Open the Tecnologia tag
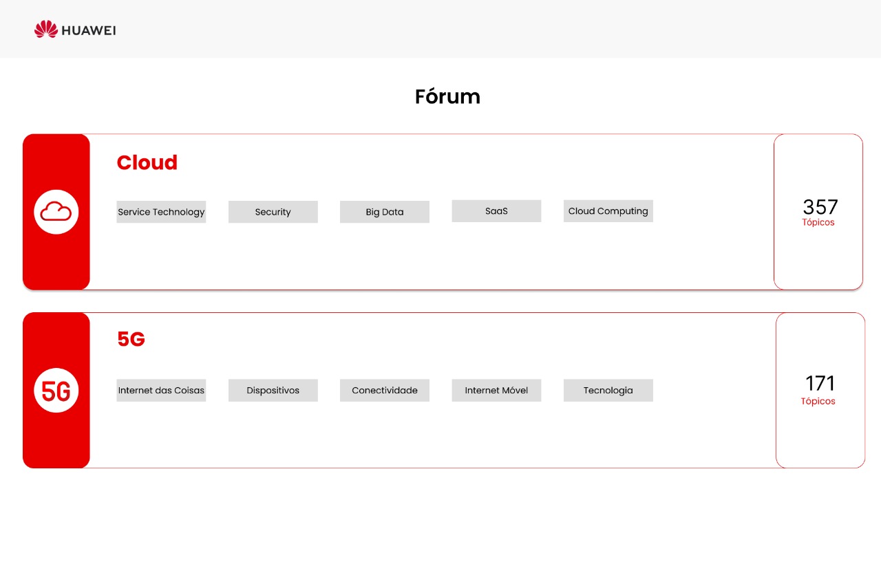 pos(608,391)
